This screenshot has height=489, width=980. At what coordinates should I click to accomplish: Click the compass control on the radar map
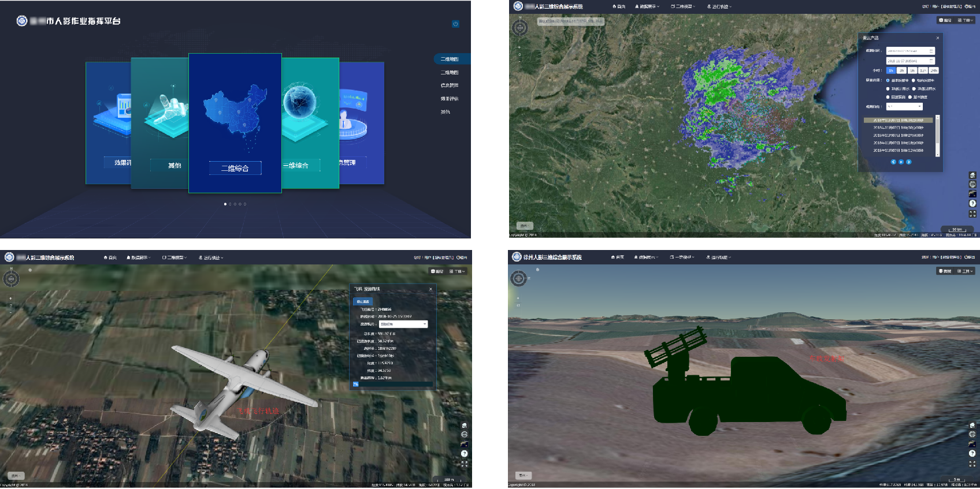point(519,27)
